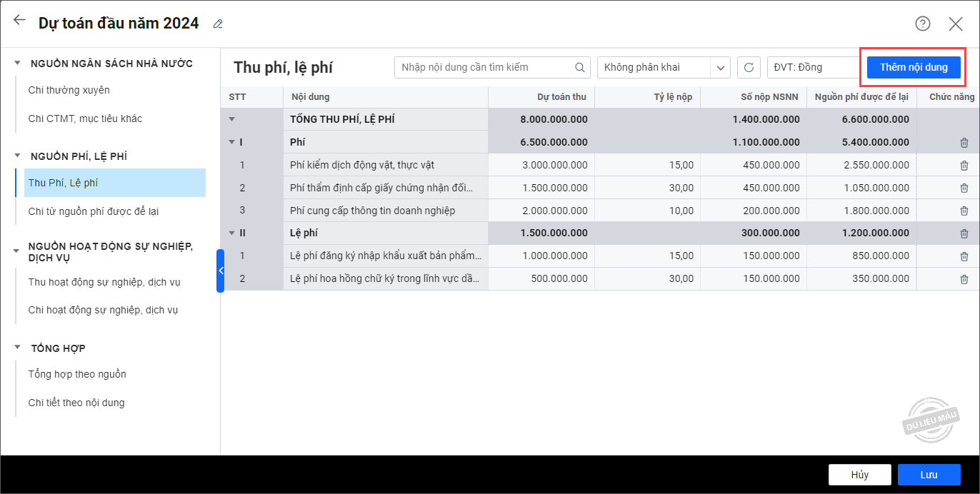The width and height of the screenshot is (980, 494).
Task: Delete the Phí kiểm dịch động vật row
Action: pyautogui.click(x=964, y=166)
